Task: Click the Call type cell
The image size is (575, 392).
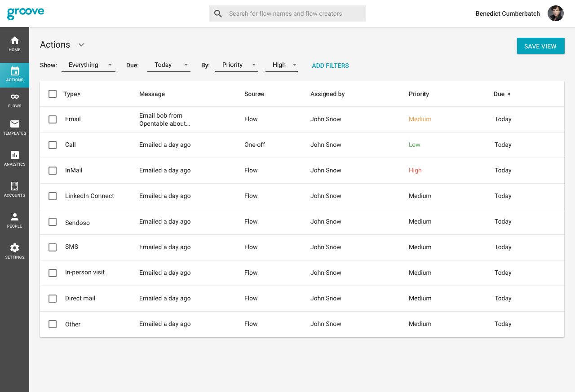Action: point(71,145)
